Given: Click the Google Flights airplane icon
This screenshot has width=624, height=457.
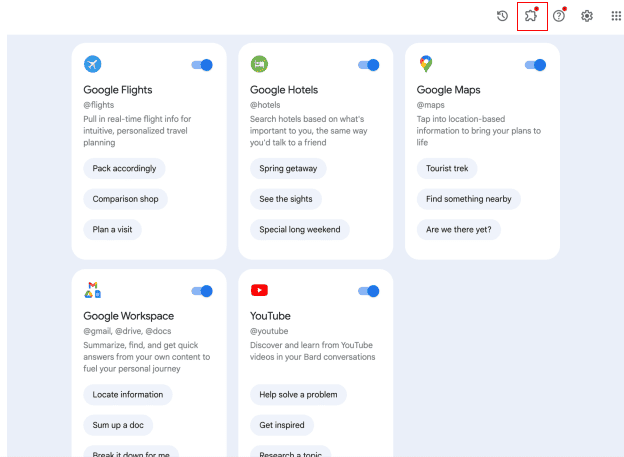Looking at the screenshot, I should (92, 64).
